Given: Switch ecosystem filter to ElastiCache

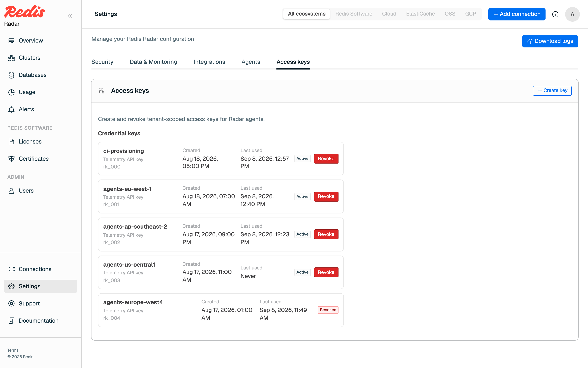Looking at the screenshot, I should pyautogui.click(x=420, y=14).
